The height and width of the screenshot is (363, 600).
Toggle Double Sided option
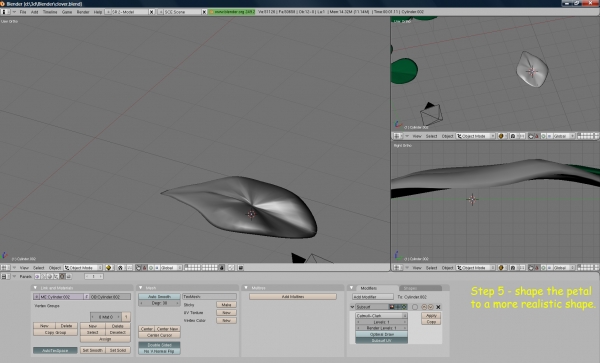[x=159, y=345]
